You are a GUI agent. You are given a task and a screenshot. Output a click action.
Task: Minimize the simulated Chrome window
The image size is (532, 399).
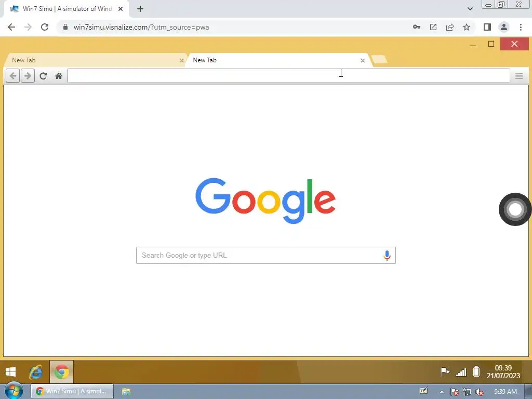[x=473, y=45]
